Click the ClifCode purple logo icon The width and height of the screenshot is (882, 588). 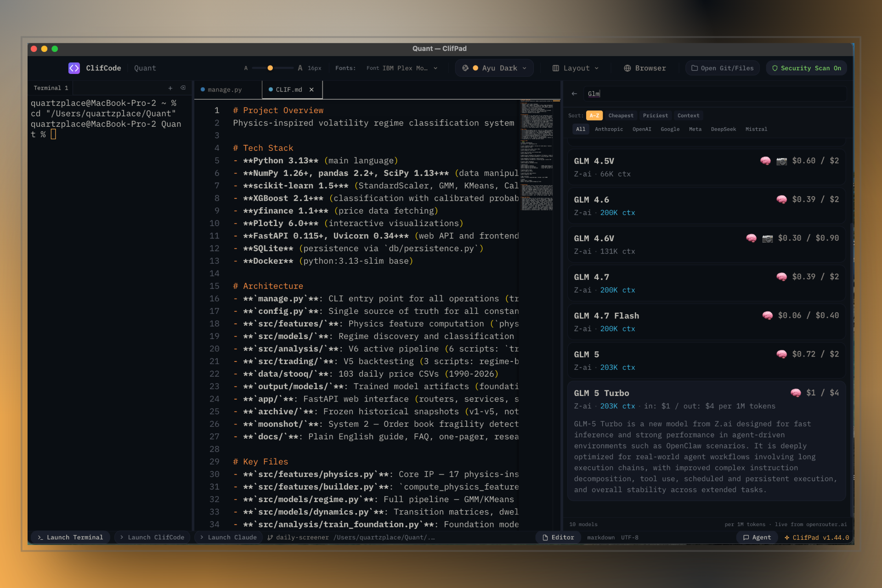point(74,68)
